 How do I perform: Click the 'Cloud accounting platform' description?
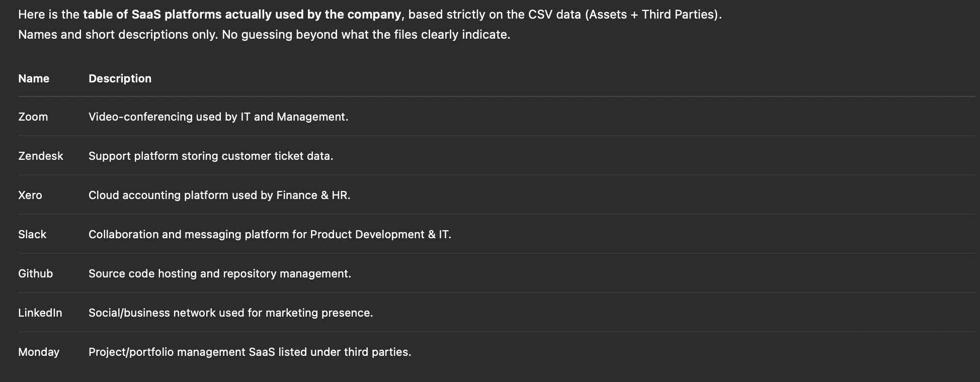219,195
